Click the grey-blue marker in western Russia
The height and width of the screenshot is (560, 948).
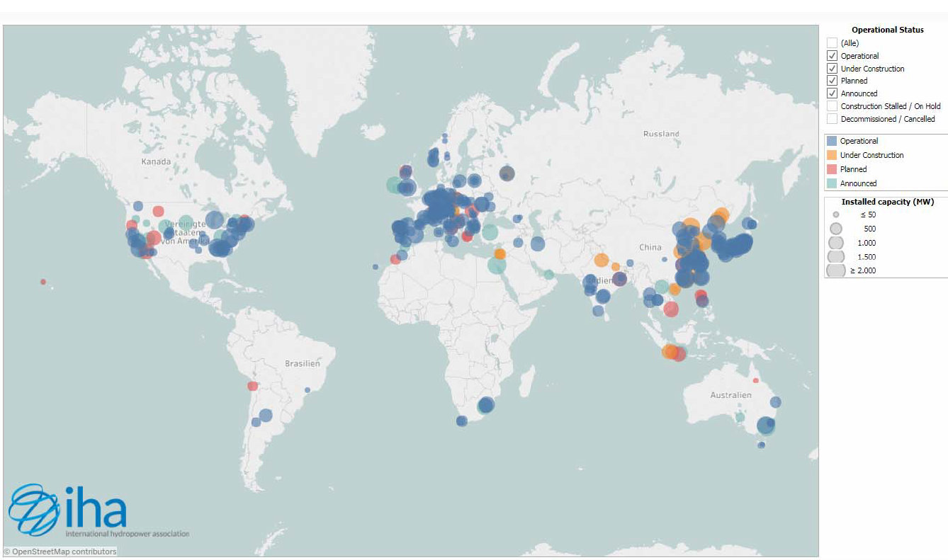(507, 173)
